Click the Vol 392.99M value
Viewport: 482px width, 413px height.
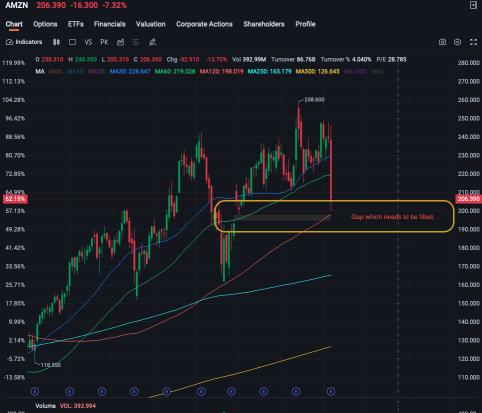pyautogui.click(x=249, y=60)
